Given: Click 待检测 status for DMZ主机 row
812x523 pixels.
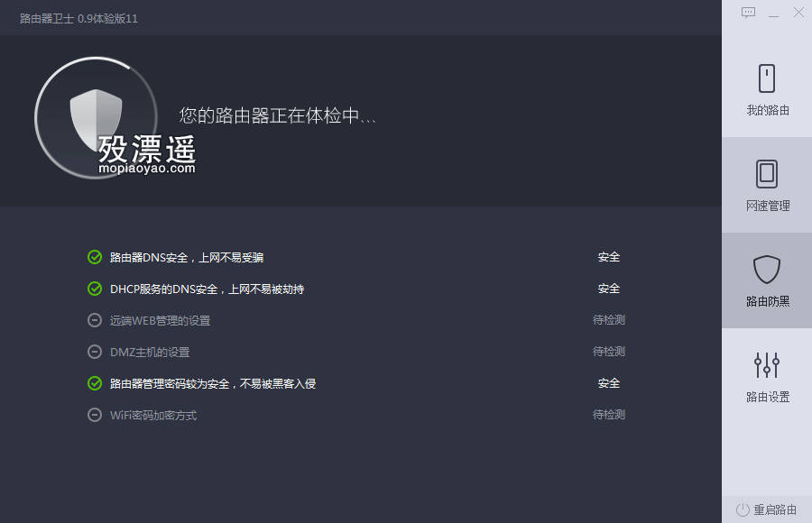Looking at the screenshot, I should click(609, 352).
